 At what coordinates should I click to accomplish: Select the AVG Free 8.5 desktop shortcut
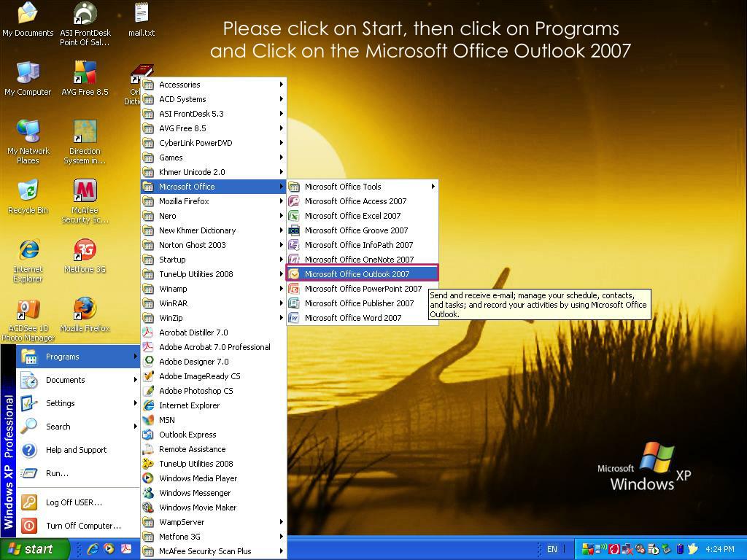85,79
